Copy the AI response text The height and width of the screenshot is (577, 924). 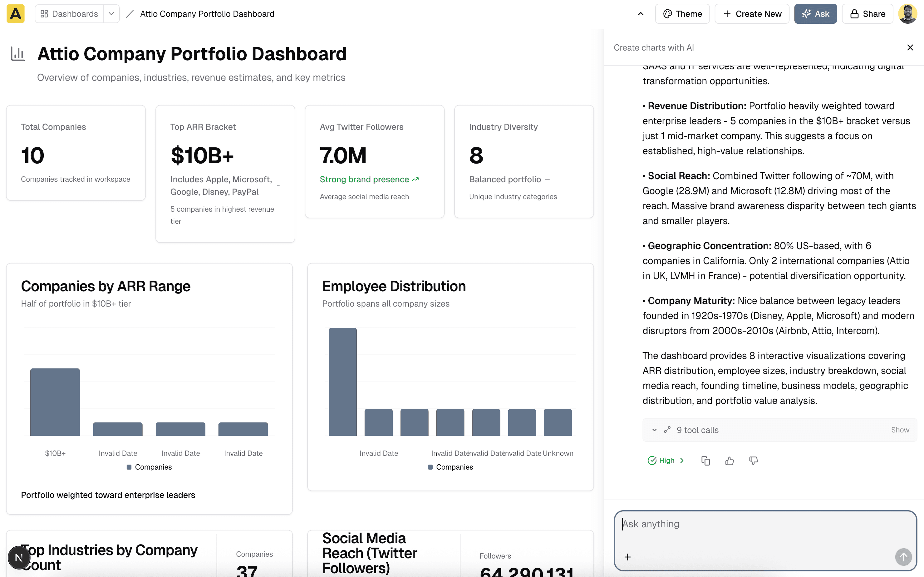[705, 461]
